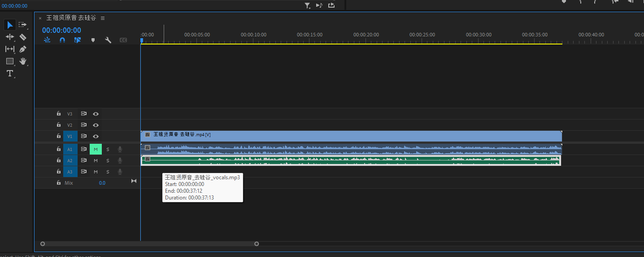Hide V1 track output eye

pyautogui.click(x=96, y=136)
